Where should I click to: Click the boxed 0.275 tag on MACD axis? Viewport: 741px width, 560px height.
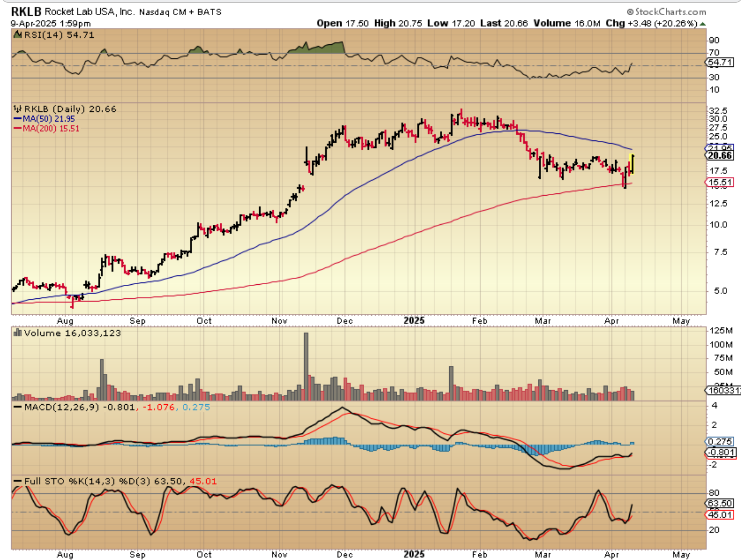point(719,442)
